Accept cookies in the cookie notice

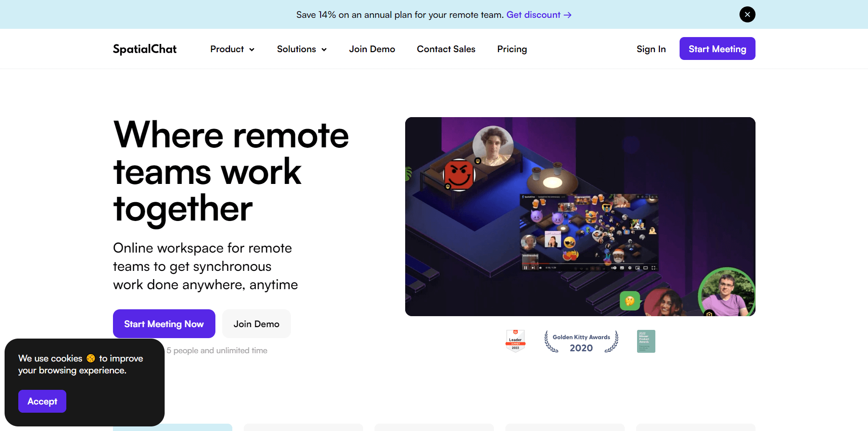[42, 401]
